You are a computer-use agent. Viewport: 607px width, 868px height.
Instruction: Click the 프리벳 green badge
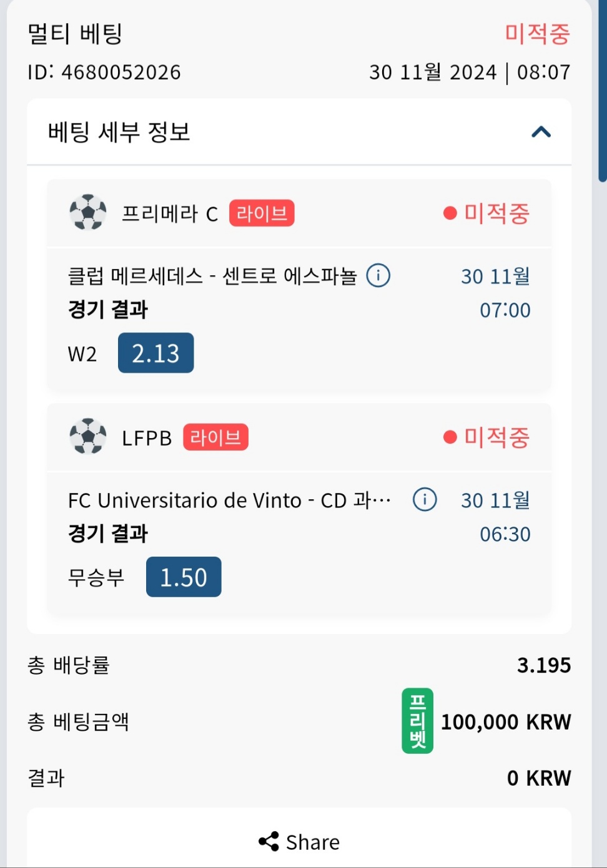coord(417,721)
